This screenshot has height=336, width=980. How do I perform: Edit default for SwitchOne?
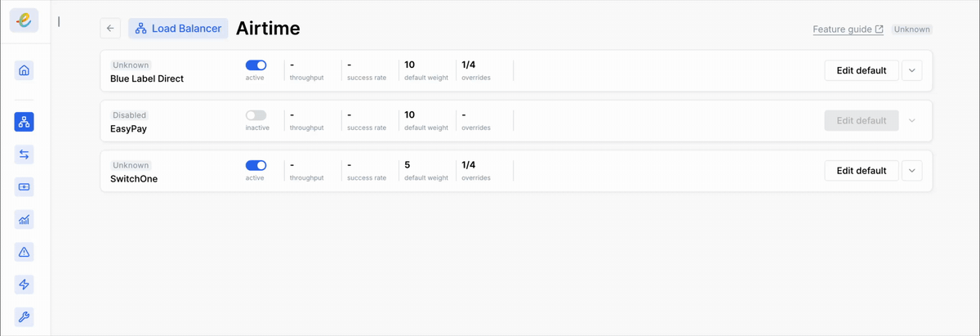pos(862,171)
